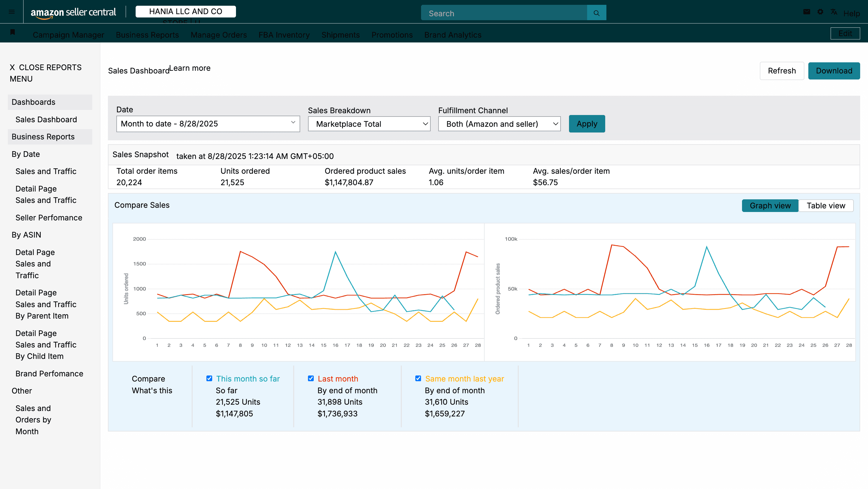Click the Apply button
Viewport: 868px width, 489px height.
(x=587, y=123)
